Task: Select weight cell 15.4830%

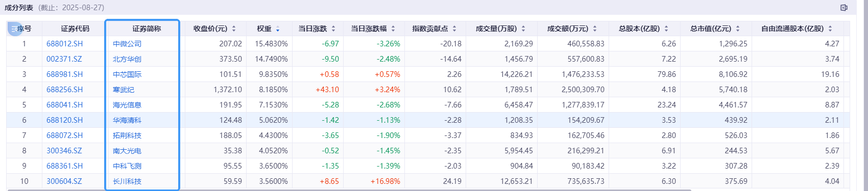Action: (x=271, y=44)
